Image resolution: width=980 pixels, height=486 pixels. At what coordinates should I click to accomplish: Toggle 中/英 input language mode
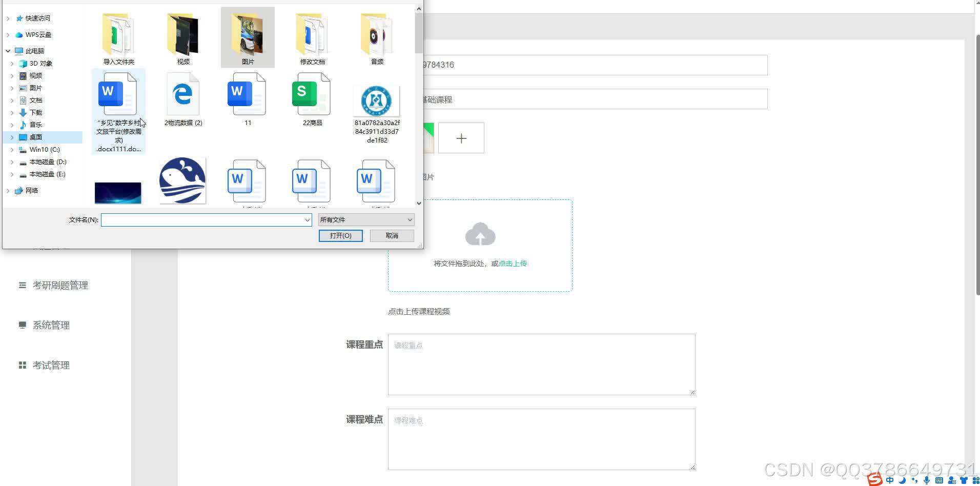pyautogui.click(x=889, y=480)
